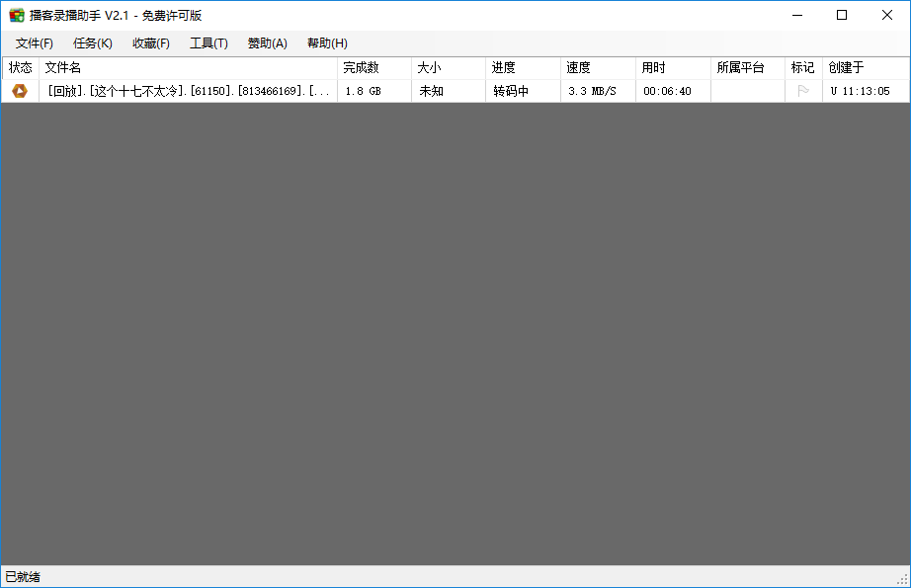This screenshot has width=911, height=588.
Task: Click the 用时 column header
Action: pyautogui.click(x=673, y=68)
